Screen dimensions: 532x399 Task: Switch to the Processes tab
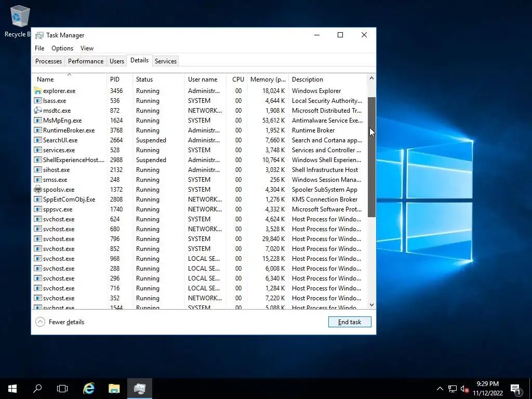[48, 61]
